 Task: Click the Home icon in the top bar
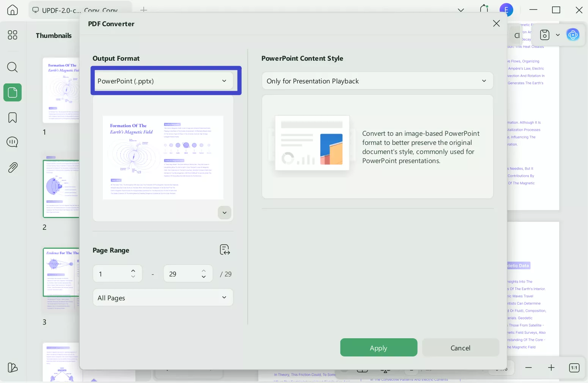click(12, 10)
